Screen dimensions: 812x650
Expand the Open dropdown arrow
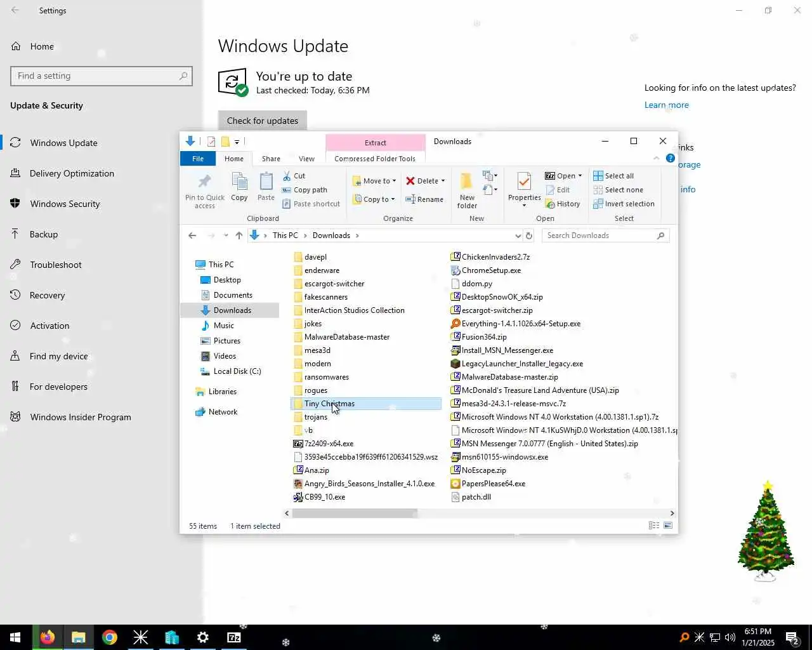point(580,176)
